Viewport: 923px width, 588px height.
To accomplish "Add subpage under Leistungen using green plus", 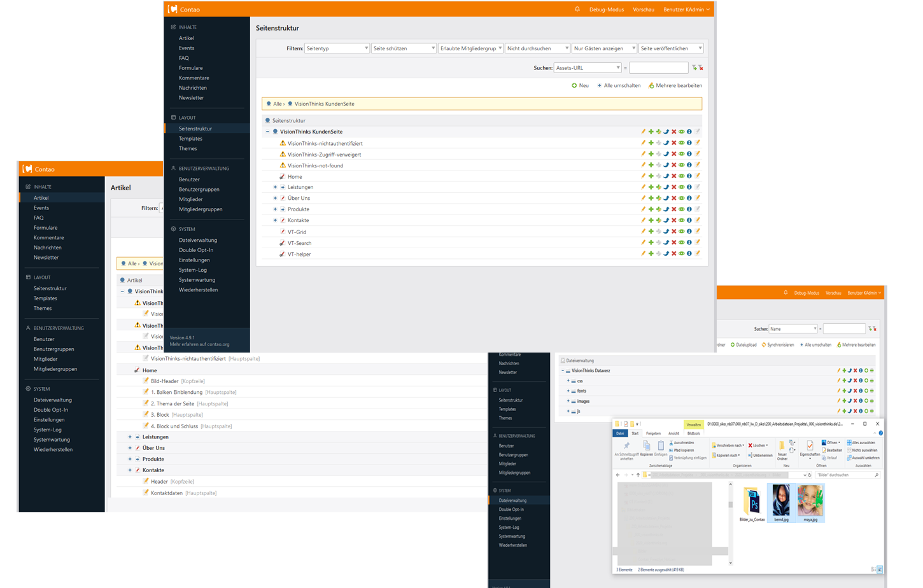I will tap(651, 187).
